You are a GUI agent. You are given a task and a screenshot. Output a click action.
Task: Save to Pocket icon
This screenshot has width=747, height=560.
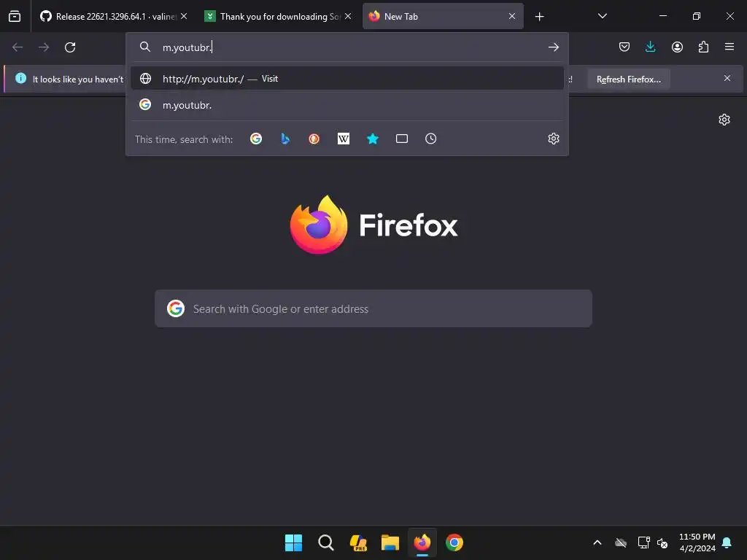point(624,47)
